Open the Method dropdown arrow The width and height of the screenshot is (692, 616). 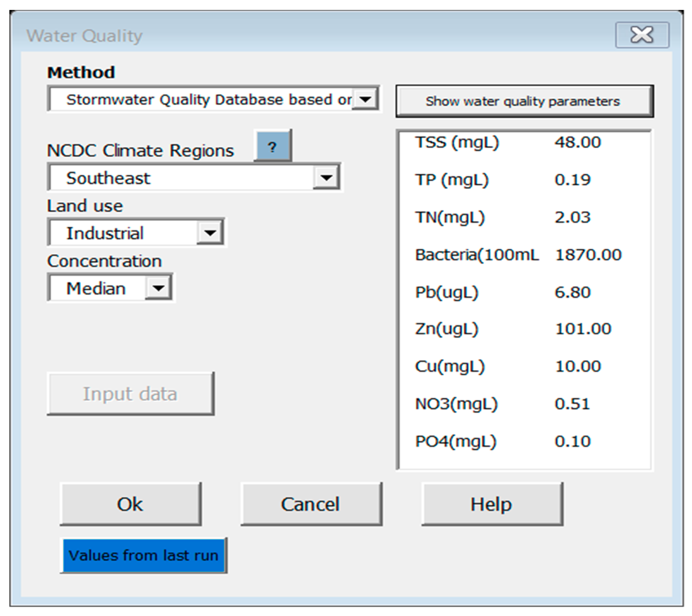[x=365, y=99]
